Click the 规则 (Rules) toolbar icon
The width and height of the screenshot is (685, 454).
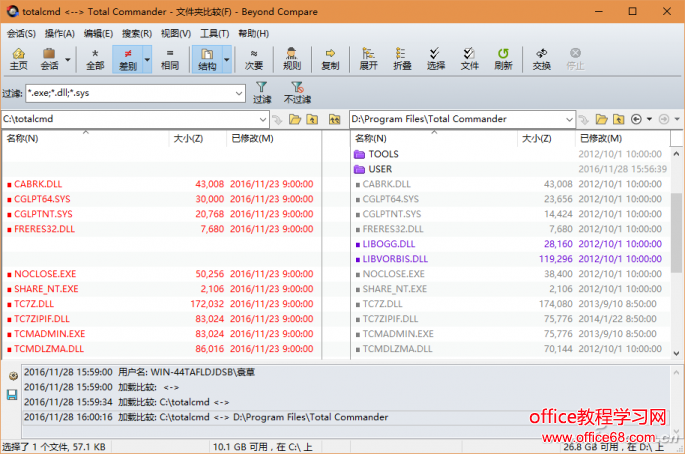pos(291,59)
